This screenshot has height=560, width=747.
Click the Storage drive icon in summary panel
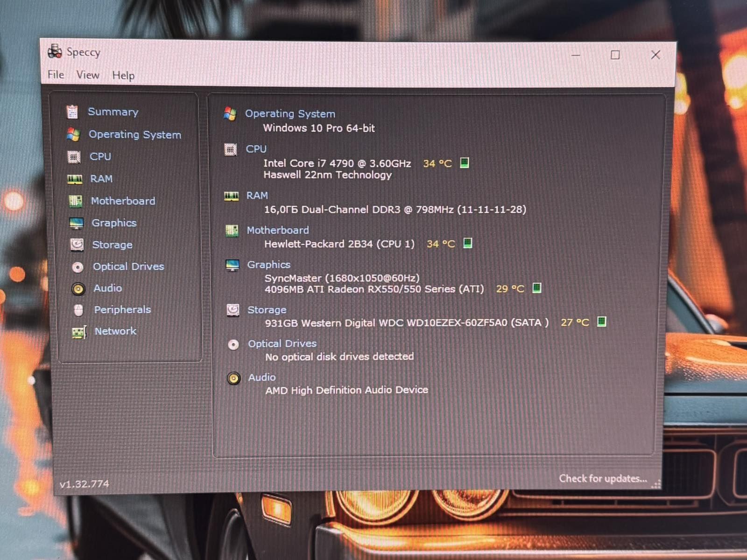[233, 310]
